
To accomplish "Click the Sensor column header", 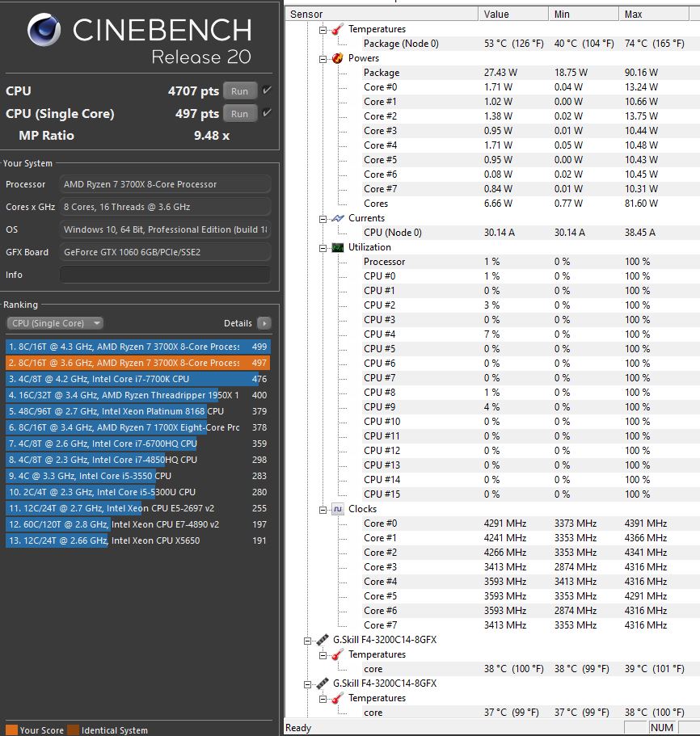I will (382, 14).
